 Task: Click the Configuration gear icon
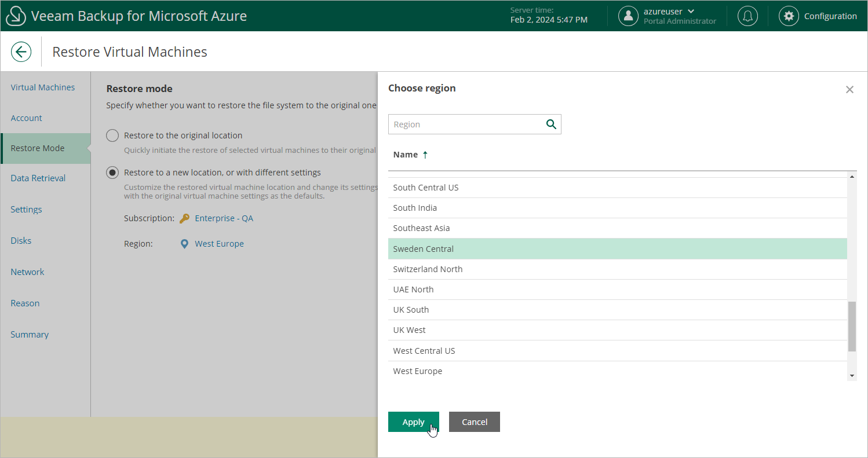click(789, 16)
